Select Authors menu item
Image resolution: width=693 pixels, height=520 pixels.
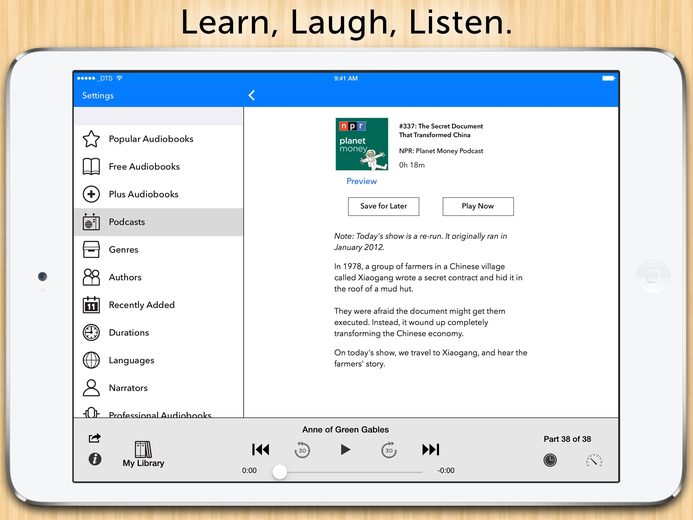158,277
